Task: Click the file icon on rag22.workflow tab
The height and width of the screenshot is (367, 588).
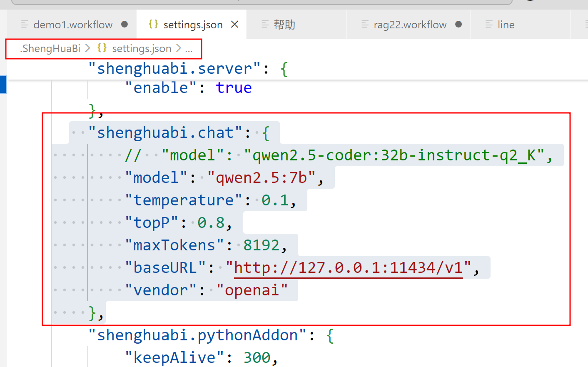Action: 365,25
